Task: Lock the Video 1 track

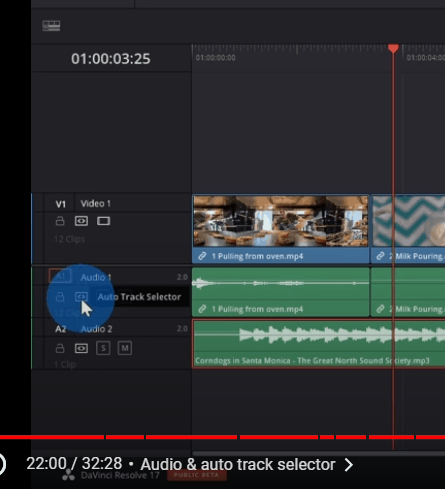Action: pyautogui.click(x=60, y=221)
